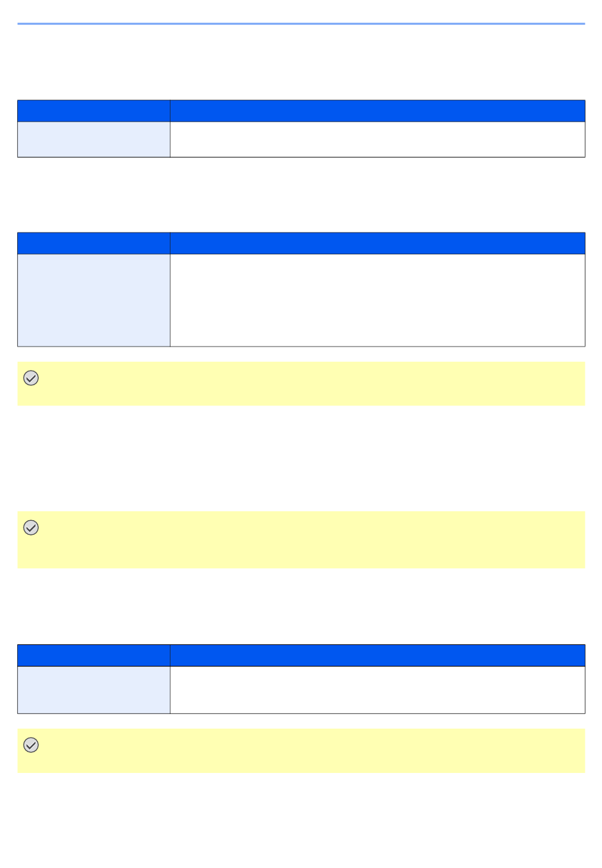Image resolution: width=602 pixels, height=868 pixels.
Task: Click the checkmark icon in the first yellow note
Action: [31, 378]
